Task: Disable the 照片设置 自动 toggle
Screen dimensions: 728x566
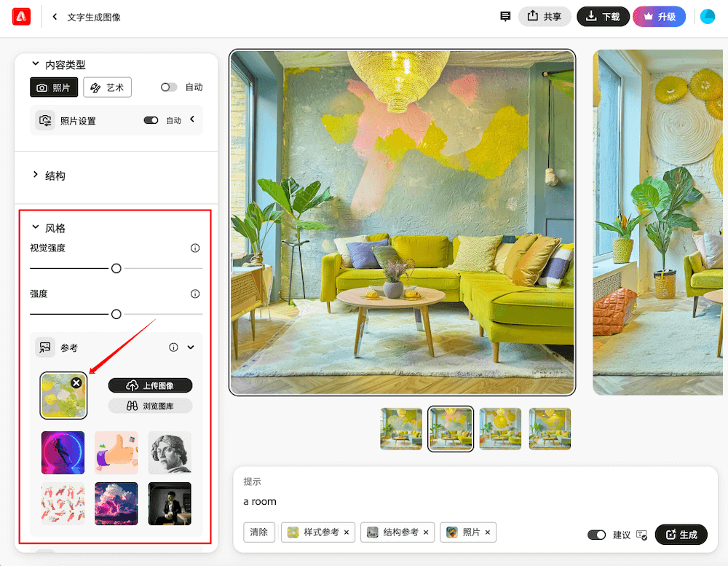Action: click(151, 121)
